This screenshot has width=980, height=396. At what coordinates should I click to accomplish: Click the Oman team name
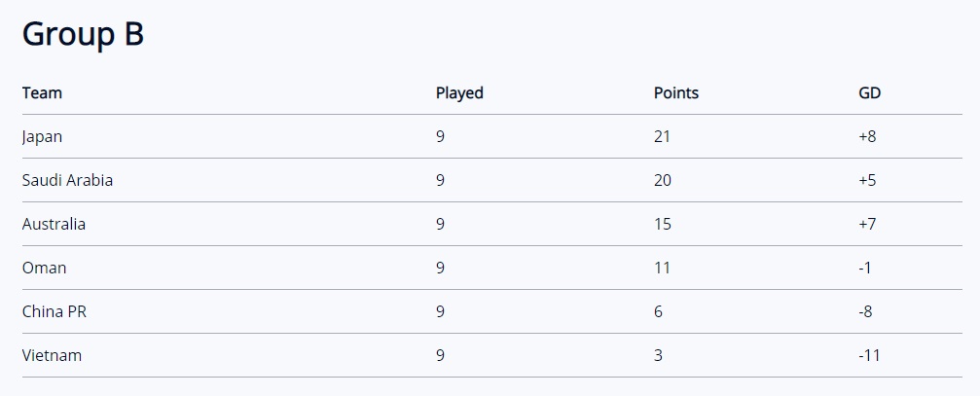44,268
